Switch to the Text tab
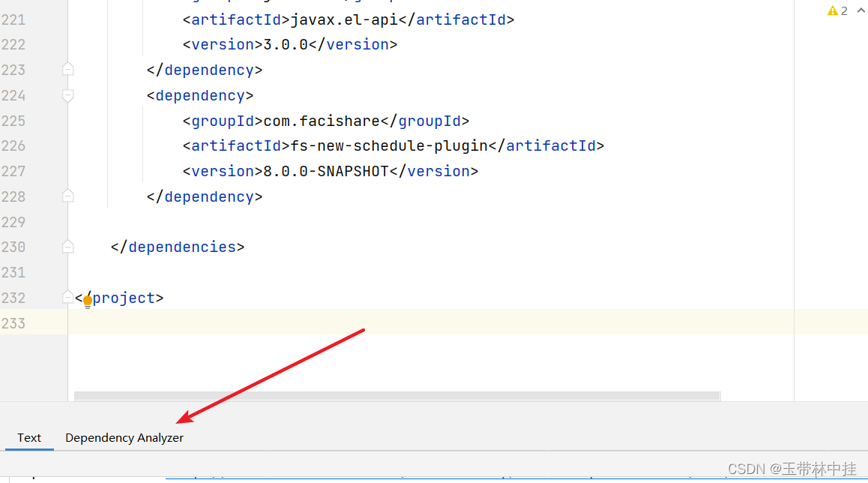868x483 pixels. [28, 437]
